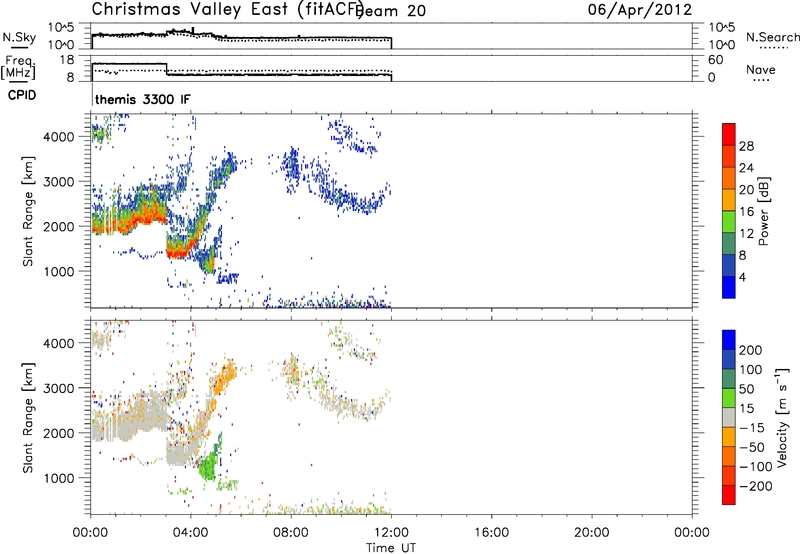Pick the bright green segment of the Velocity color bar
800x554 pixels.
point(729,398)
